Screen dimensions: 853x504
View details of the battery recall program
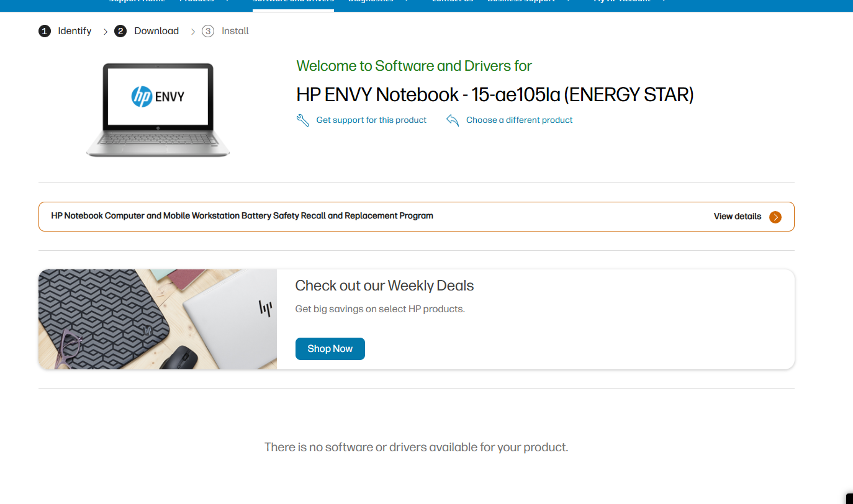737,217
